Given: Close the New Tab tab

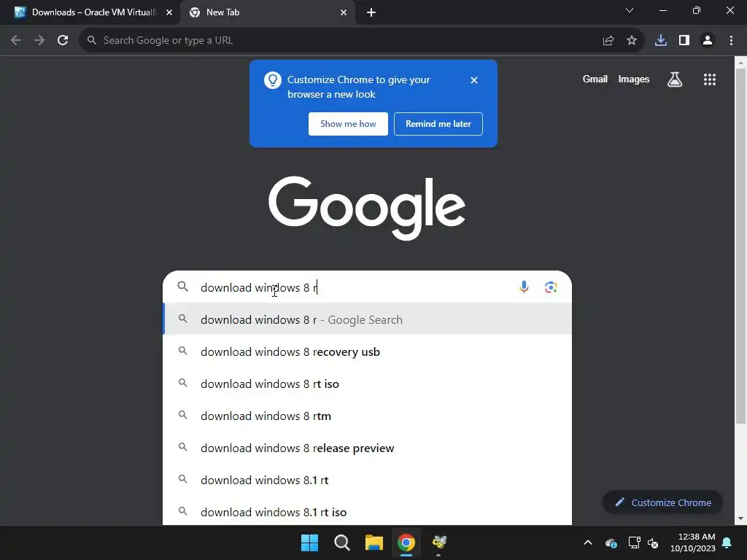Looking at the screenshot, I should 344,12.
